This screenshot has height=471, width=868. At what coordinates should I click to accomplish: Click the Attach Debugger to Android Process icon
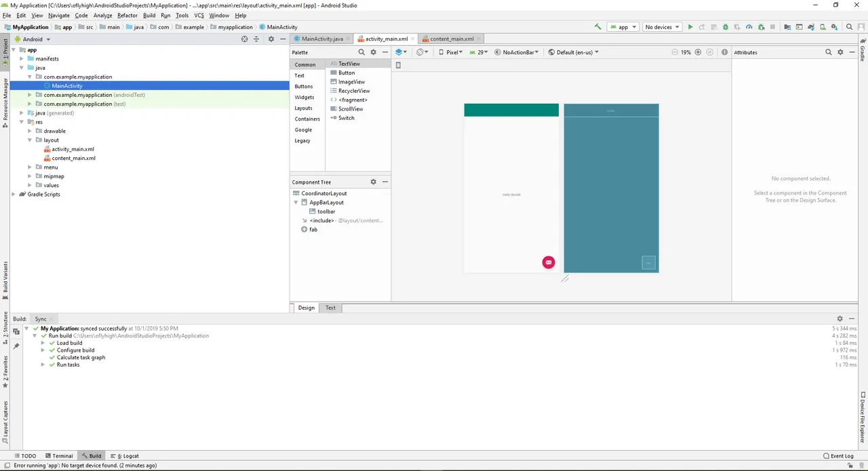(761, 27)
